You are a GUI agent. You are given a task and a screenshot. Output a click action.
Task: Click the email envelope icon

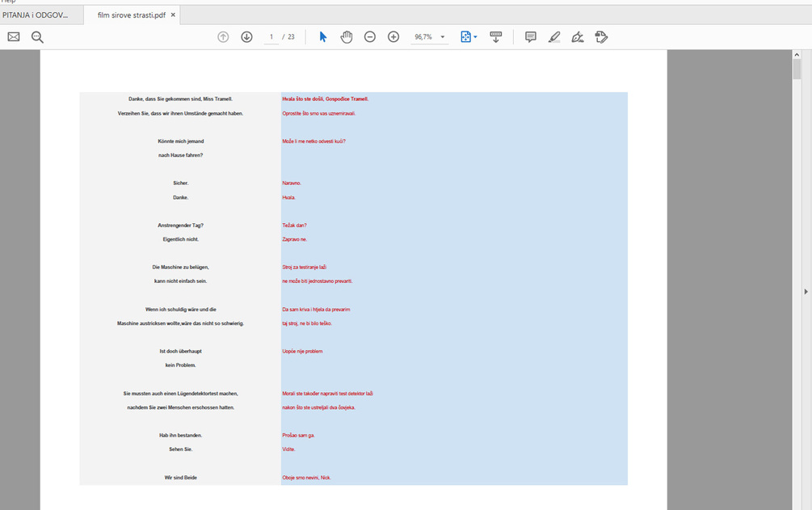pos(14,37)
